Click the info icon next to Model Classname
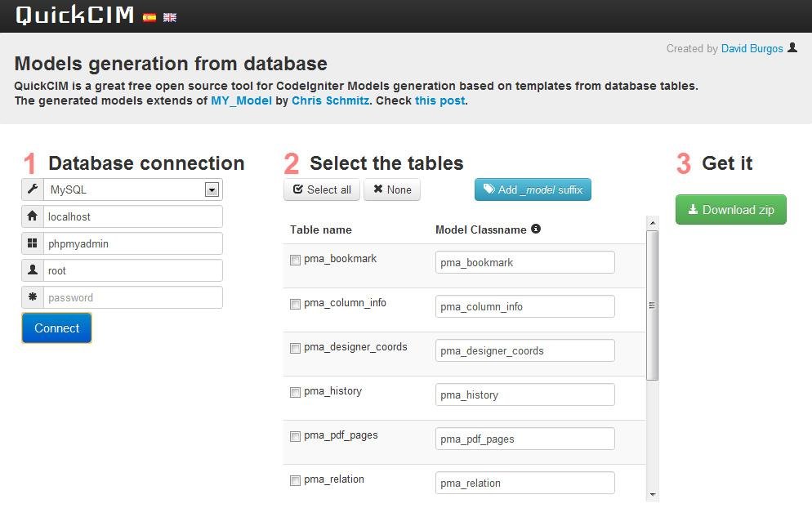812x517 pixels. 536,230
